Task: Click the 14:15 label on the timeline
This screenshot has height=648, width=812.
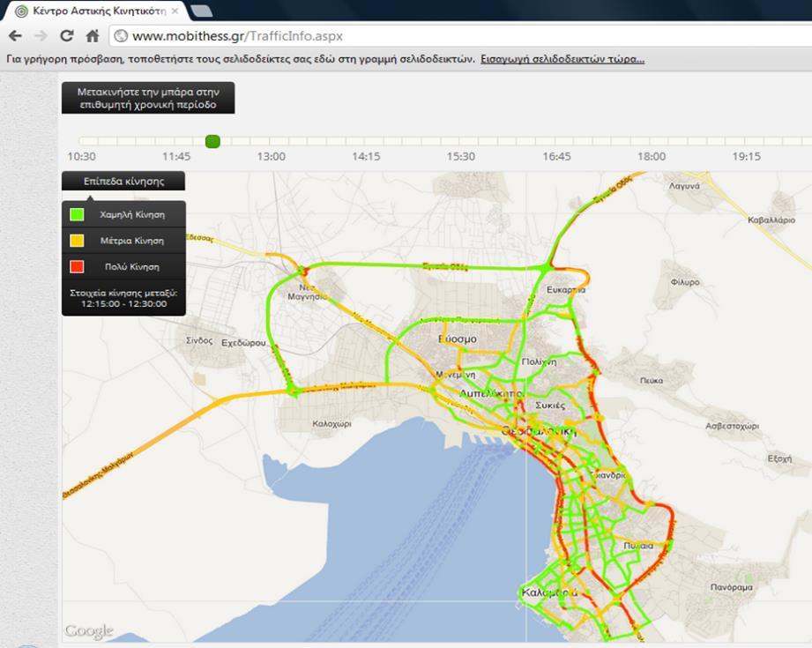Action: pos(366,156)
